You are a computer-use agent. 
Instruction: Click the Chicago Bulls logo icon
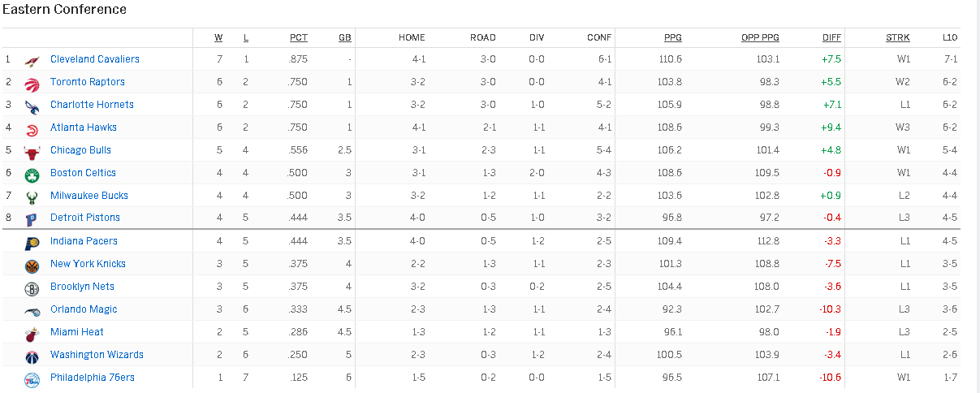32,151
